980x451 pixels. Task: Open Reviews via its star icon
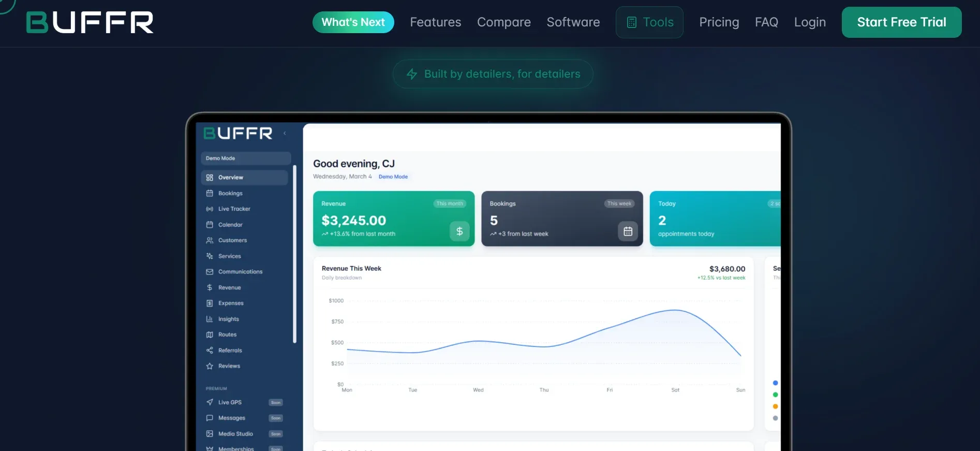point(210,366)
